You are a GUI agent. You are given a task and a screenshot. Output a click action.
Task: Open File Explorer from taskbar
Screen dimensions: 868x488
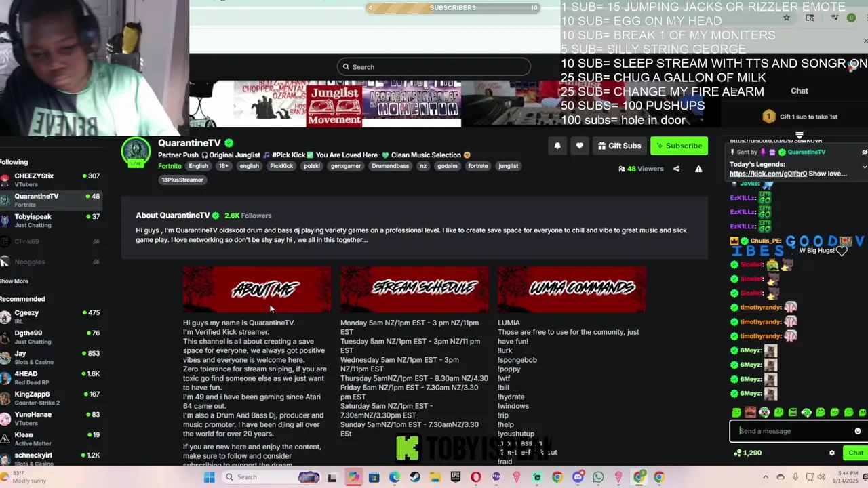click(435, 477)
